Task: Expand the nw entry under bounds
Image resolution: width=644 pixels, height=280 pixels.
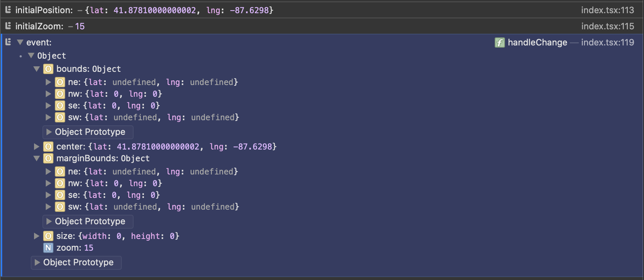Action: 48,94
